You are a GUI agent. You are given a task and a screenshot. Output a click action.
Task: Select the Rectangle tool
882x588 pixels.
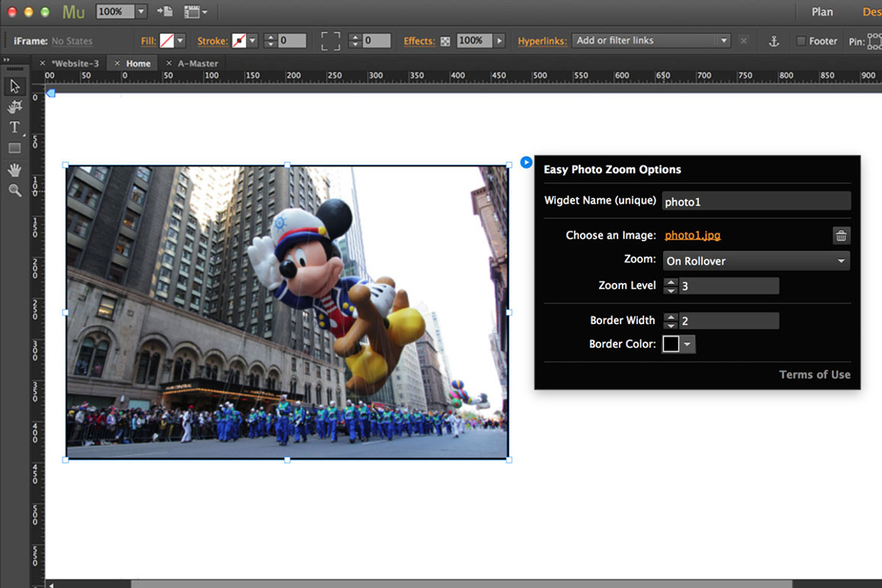(14, 148)
